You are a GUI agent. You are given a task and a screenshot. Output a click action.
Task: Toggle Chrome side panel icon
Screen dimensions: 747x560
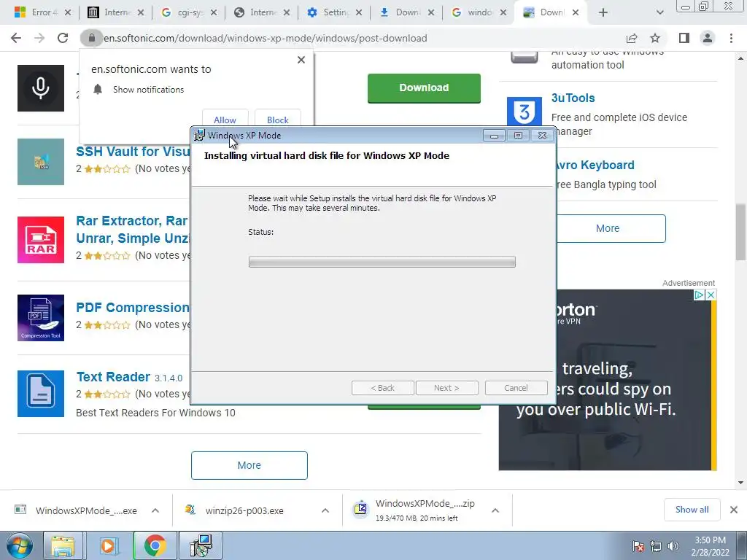[x=684, y=38]
